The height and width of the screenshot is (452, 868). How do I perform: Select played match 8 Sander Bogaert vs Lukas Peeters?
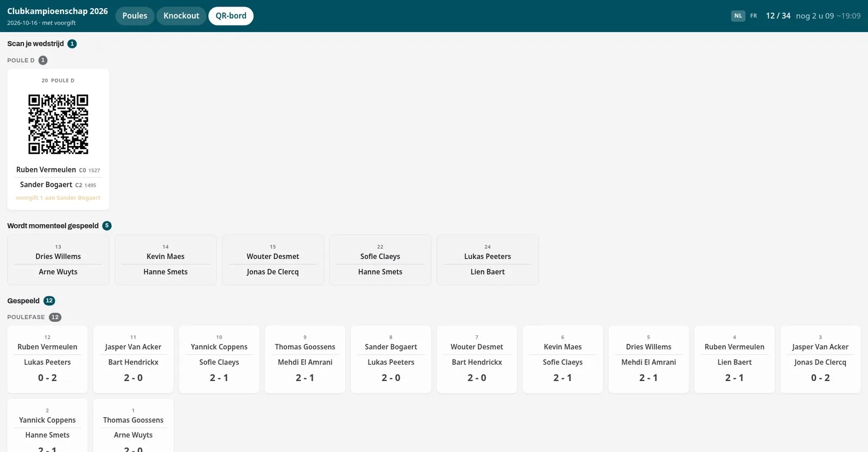pyautogui.click(x=391, y=359)
